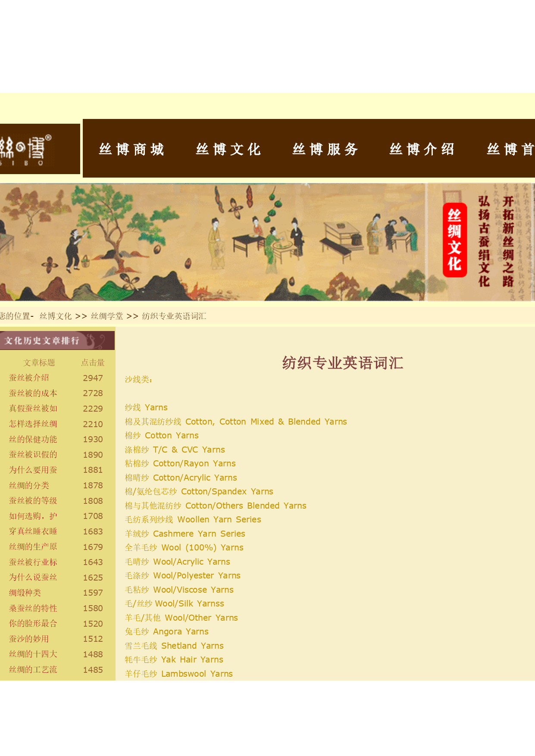Click the Wool (100%) Yarns line

pos(184,547)
